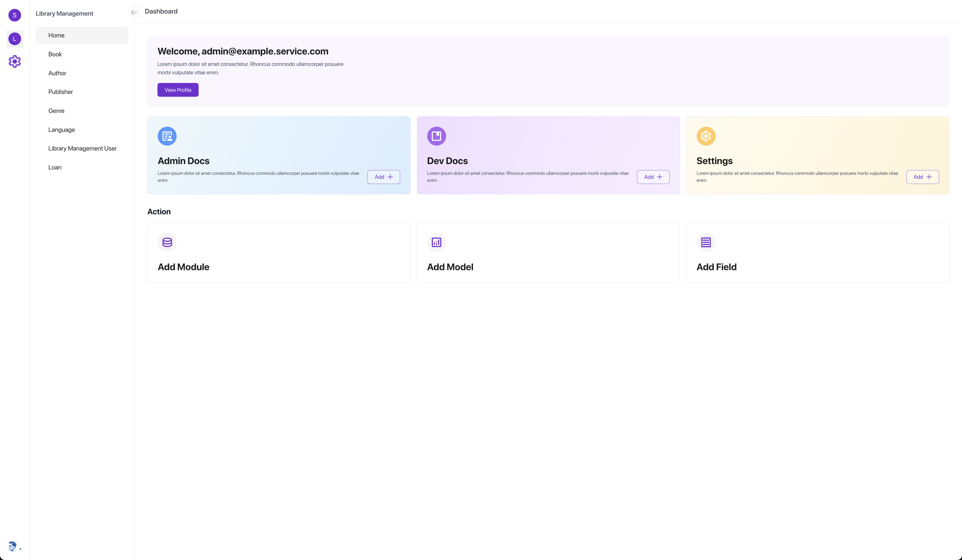
Task: Click the Add Field list icon
Action: pos(706,242)
